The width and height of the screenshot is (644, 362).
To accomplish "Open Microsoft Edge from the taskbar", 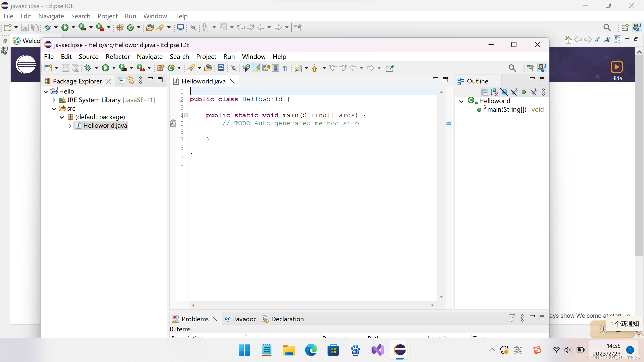I will pos(311,350).
